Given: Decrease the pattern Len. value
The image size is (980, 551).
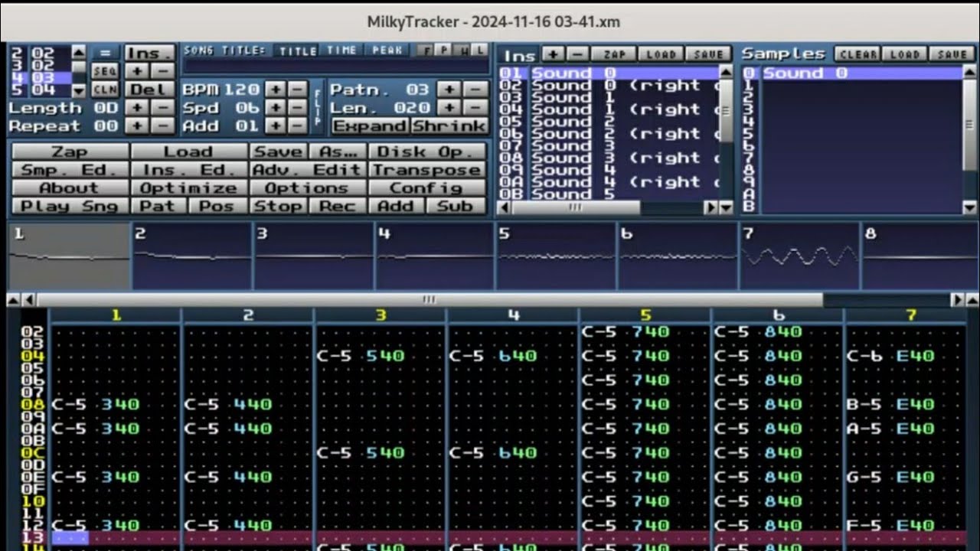Looking at the screenshot, I should tap(475, 108).
